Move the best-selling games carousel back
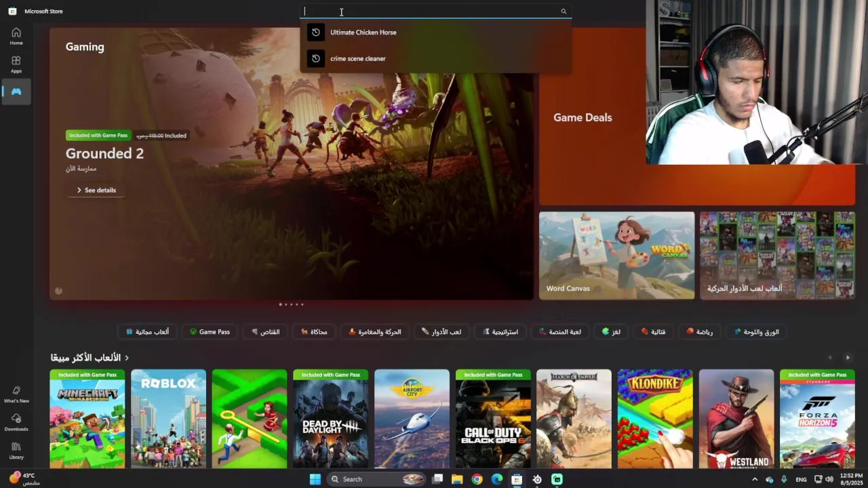This screenshot has width=868, height=488. (829, 357)
